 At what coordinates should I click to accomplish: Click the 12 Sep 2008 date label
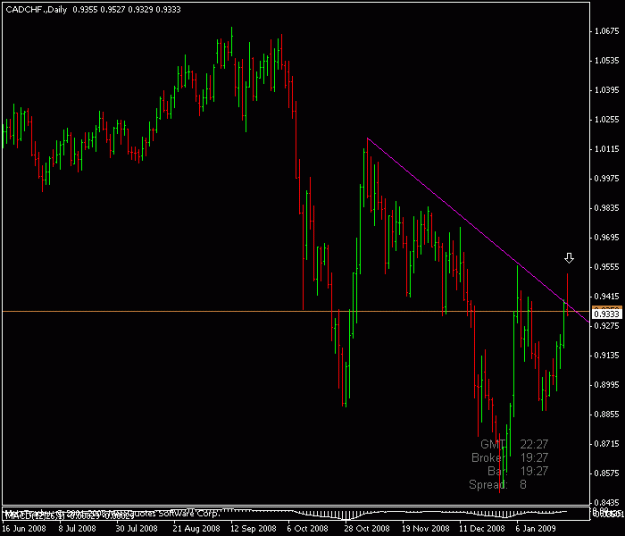[x=253, y=529]
